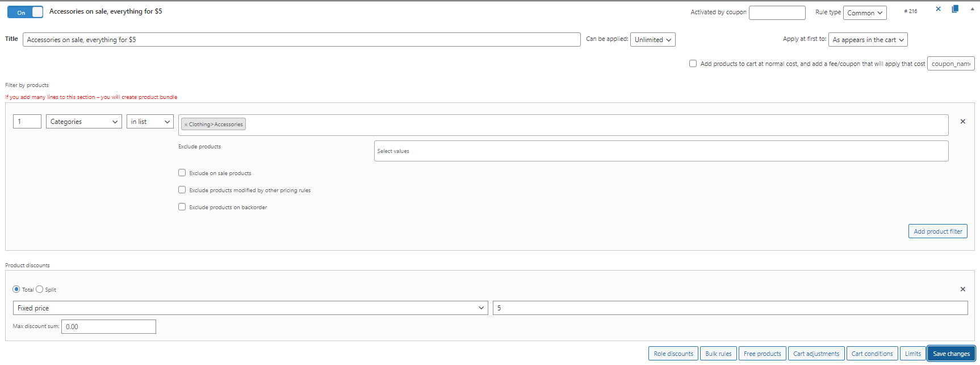980x365 pixels.
Task: Click the category list selection field
Action: [563, 125]
